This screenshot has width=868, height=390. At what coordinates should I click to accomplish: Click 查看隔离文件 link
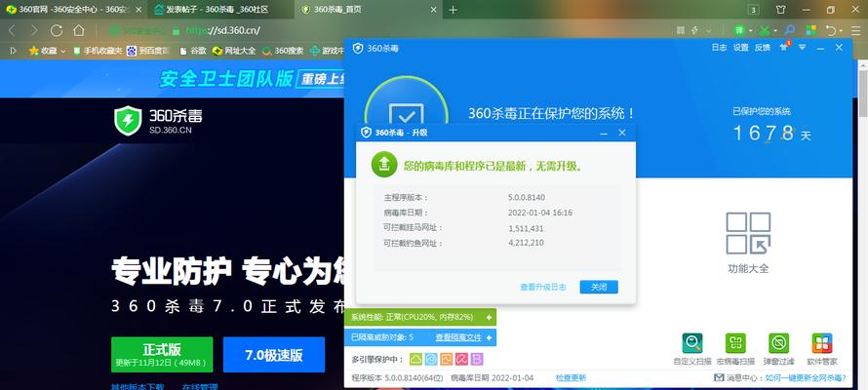coord(457,337)
